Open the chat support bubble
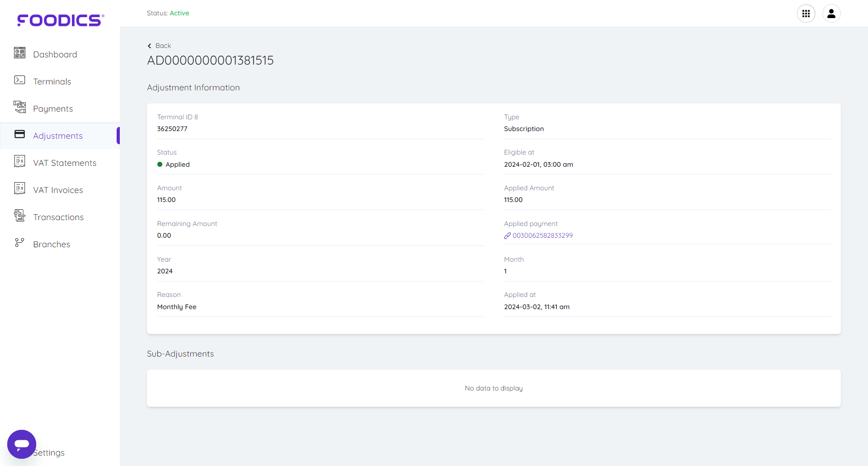 (x=22, y=444)
